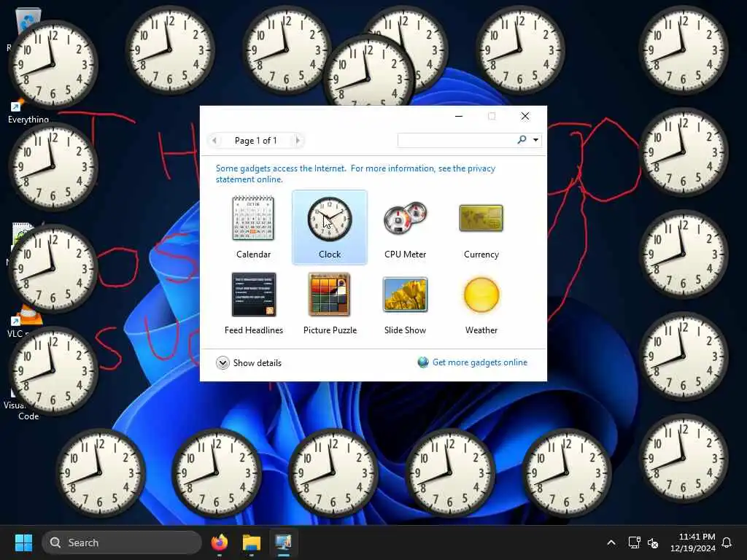The image size is (747, 560).
Task: Minimize the gadget gallery window
Action: click(459, 116)
